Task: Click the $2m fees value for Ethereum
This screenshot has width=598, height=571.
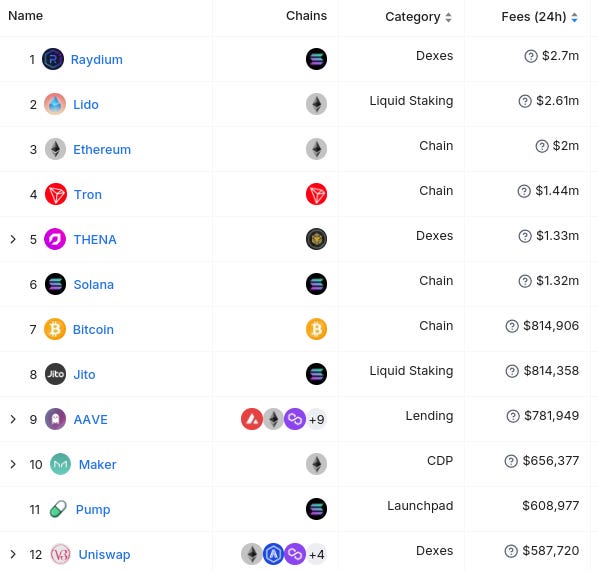Action: tap(566, 146)
